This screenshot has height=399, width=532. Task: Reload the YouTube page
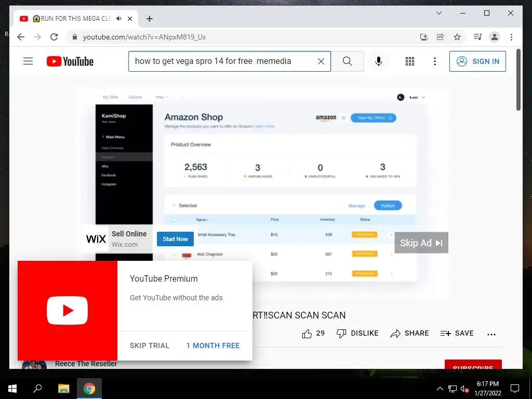click(54, 37)
